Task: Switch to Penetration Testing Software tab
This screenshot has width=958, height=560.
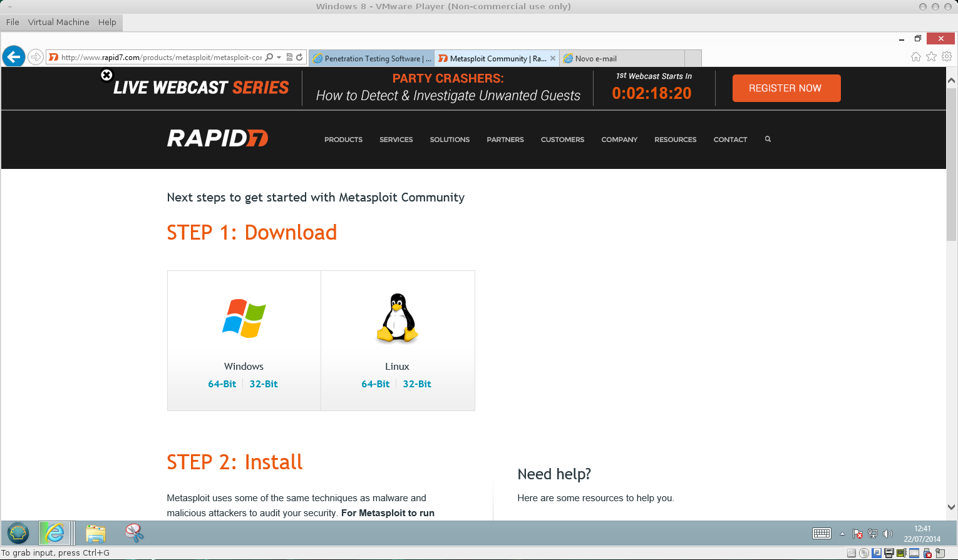Action: pos(372,58)
